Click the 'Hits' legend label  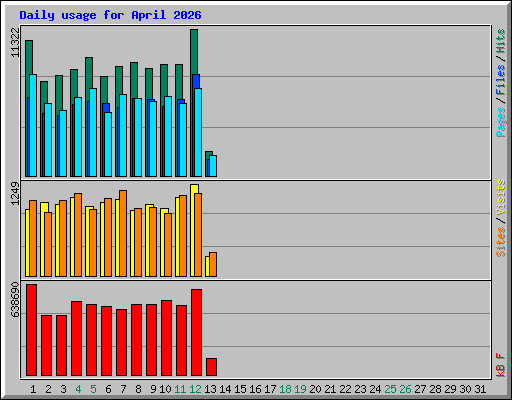[501, 41]
